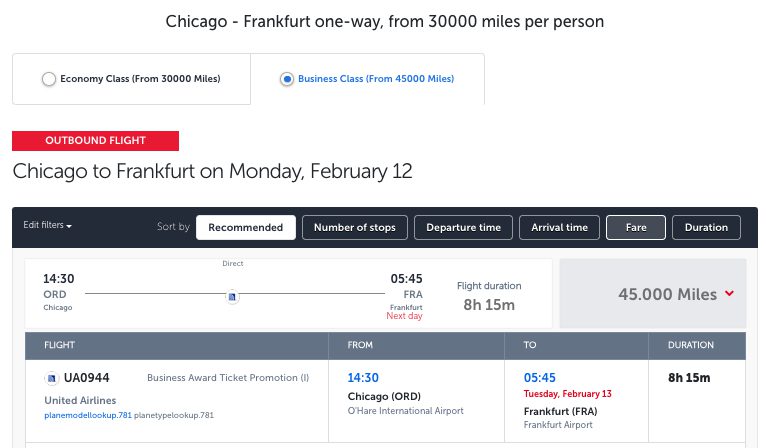Click flight number UA0944
This screenshot has height=448, width=766.
(x=86, y=378)
